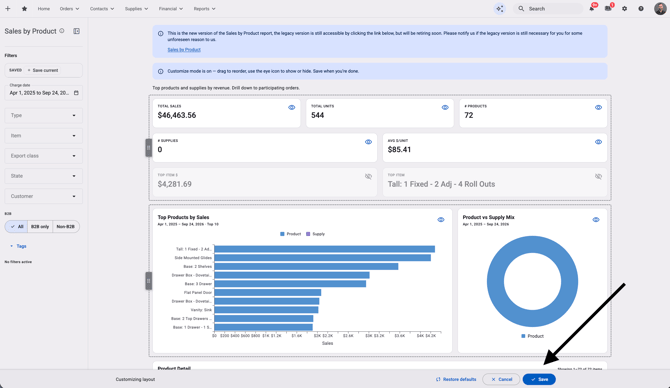Hide the Total Units card

tap(445, 108)
